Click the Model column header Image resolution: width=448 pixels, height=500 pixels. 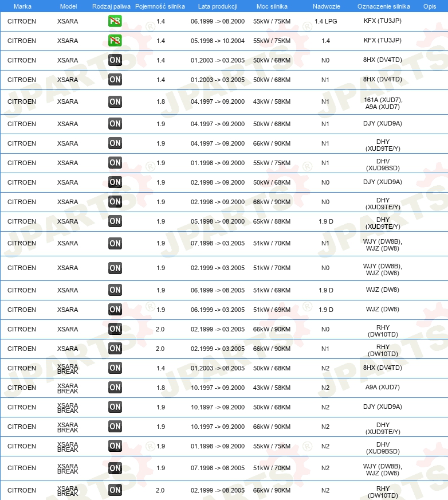tap(69, 6)
